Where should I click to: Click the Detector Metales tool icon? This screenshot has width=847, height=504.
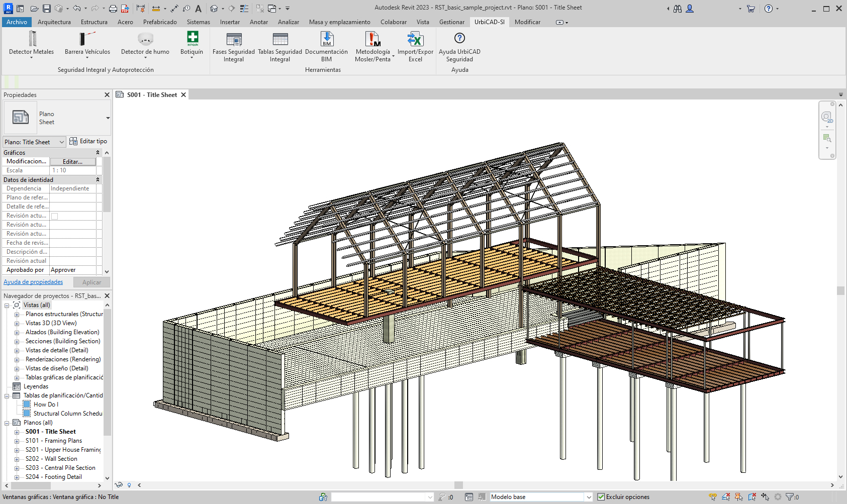(x=32, y=39)
